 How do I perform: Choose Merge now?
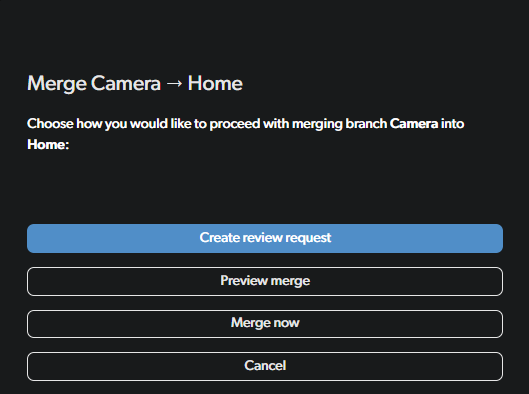click(265, 324)
